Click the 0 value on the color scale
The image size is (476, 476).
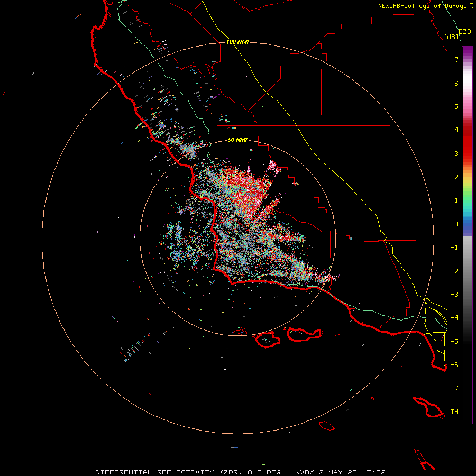[456, 224]
